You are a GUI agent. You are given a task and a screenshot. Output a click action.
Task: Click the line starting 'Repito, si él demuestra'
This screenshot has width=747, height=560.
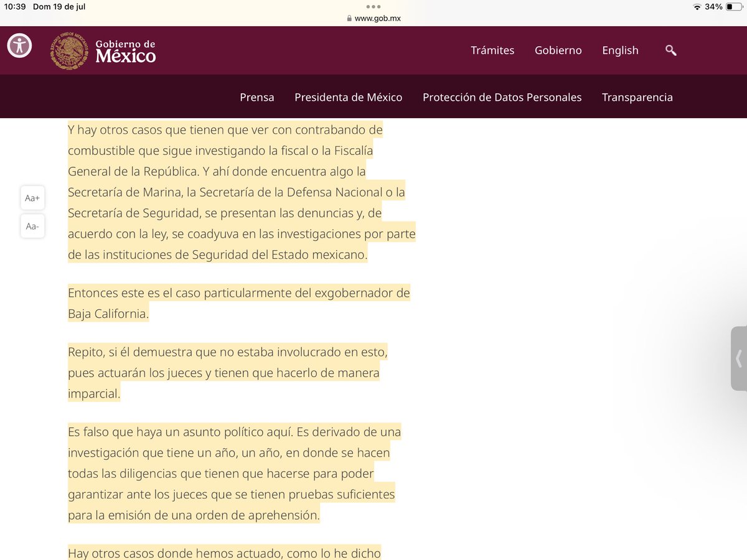[228, 352]
